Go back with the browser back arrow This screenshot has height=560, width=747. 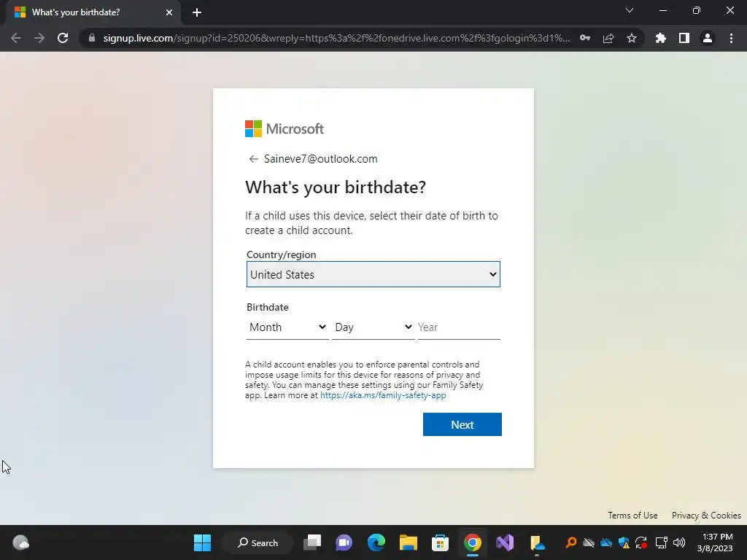16,38
